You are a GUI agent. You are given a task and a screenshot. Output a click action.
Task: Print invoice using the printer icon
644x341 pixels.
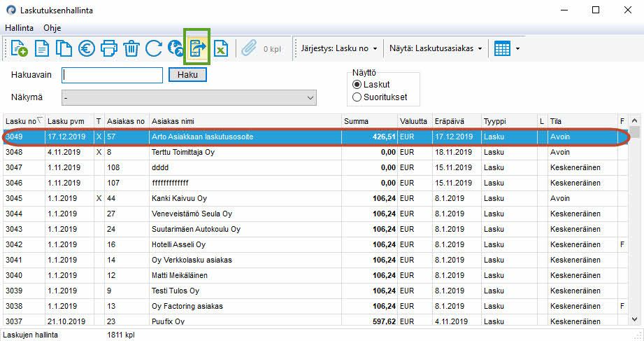point(109,48)
